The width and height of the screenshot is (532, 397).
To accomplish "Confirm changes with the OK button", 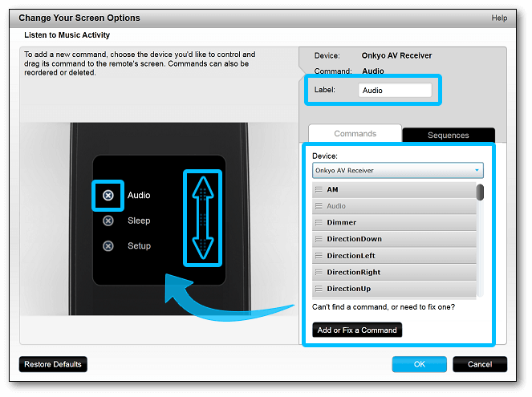I will pyautogui.click(x=419, y=364).
